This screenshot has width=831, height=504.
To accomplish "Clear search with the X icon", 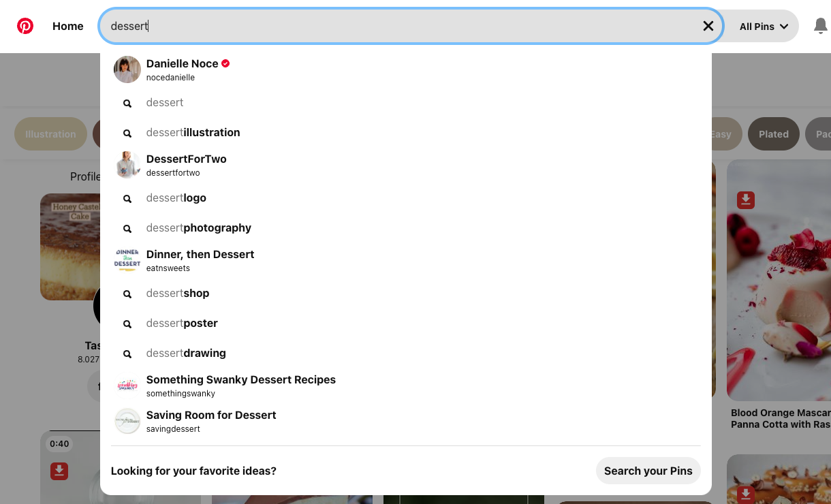I will 708,26.
